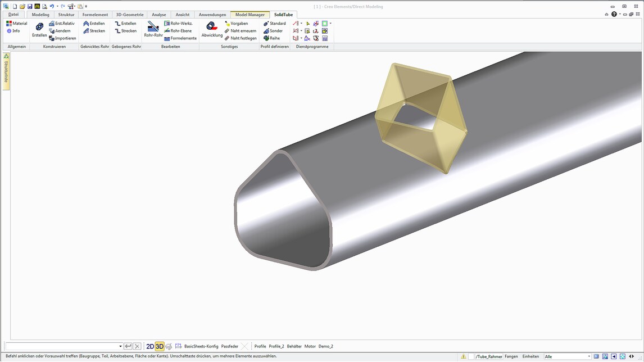Switch to the Modeling tab
Viewport: 644px width, 362px height.
pos(40,15)
